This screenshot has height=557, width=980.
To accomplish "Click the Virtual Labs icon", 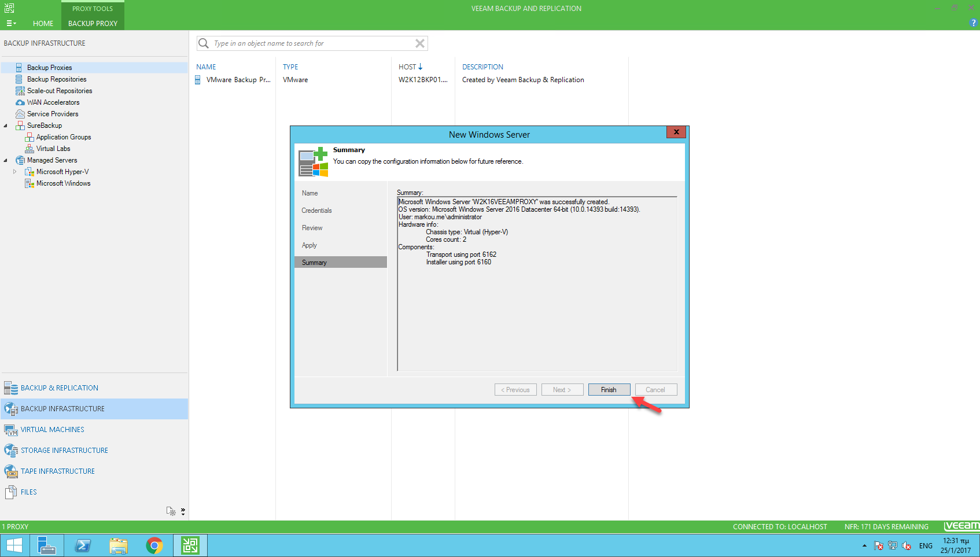I will point(29,149).
